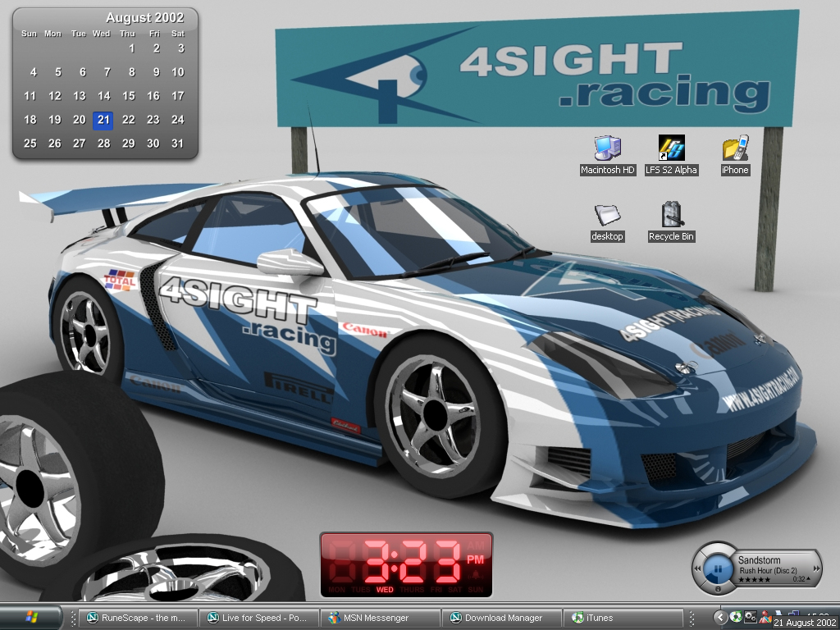Viewport: 840px width, 630px height.
Task: Skip to next track in music widget
Action: pyautogui.click(x=816, y=568)
